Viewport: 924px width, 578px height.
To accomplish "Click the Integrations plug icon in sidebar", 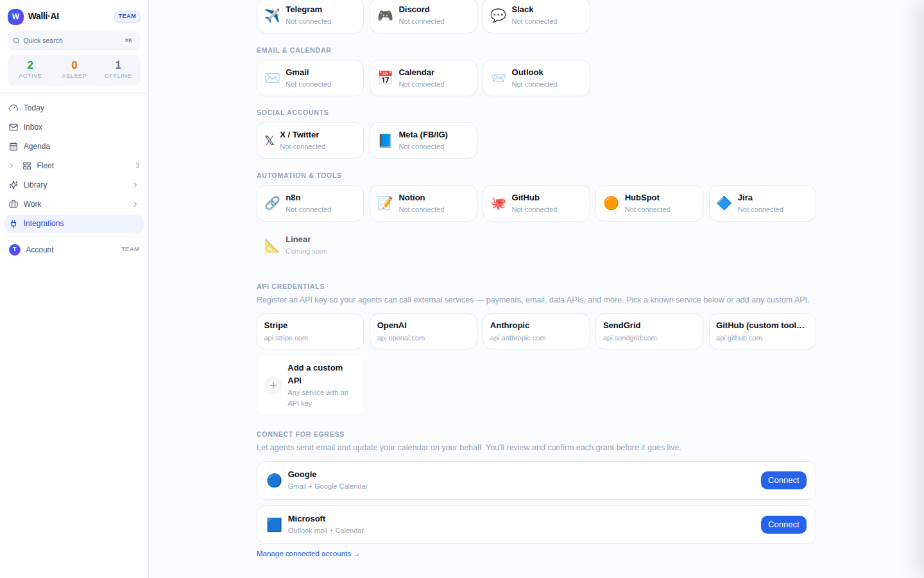I will [13, 223].
